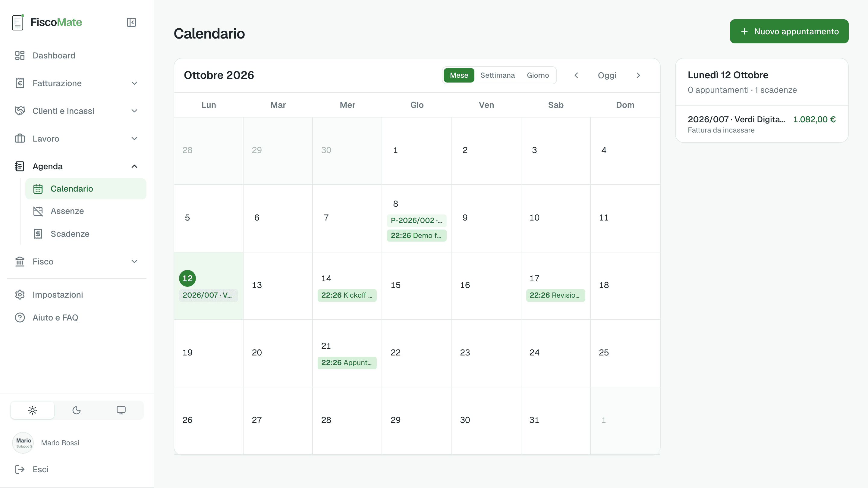The height and width of the screenshot is (488, 868).
Task: Click the Lavoro briefcase icon
Action: coord(20,139)
